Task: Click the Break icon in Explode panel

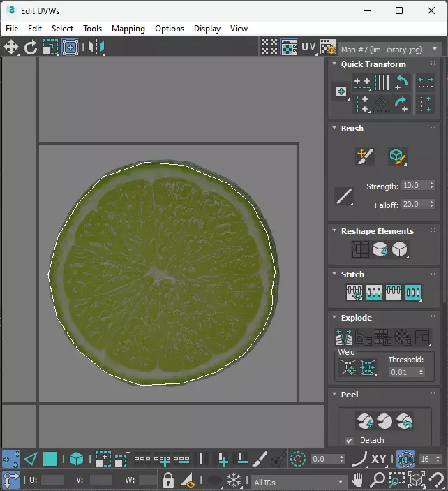Action: [x=343, y=337]
